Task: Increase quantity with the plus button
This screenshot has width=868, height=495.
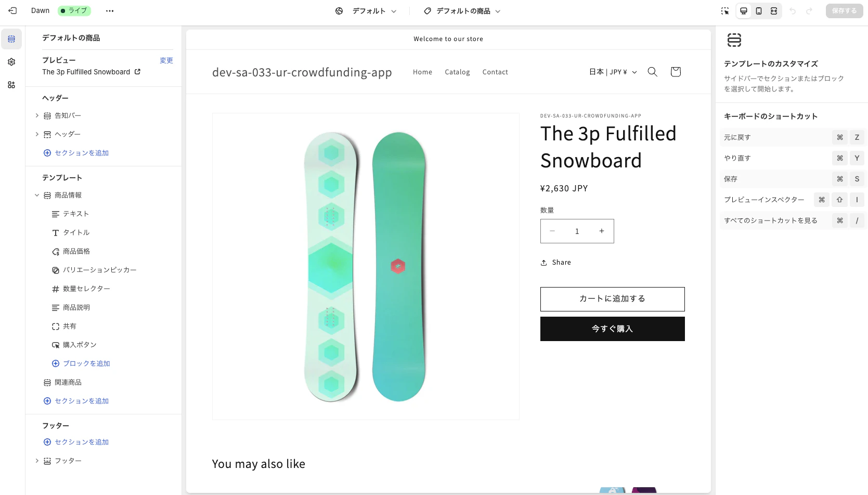Action: (x=602, y=231)
